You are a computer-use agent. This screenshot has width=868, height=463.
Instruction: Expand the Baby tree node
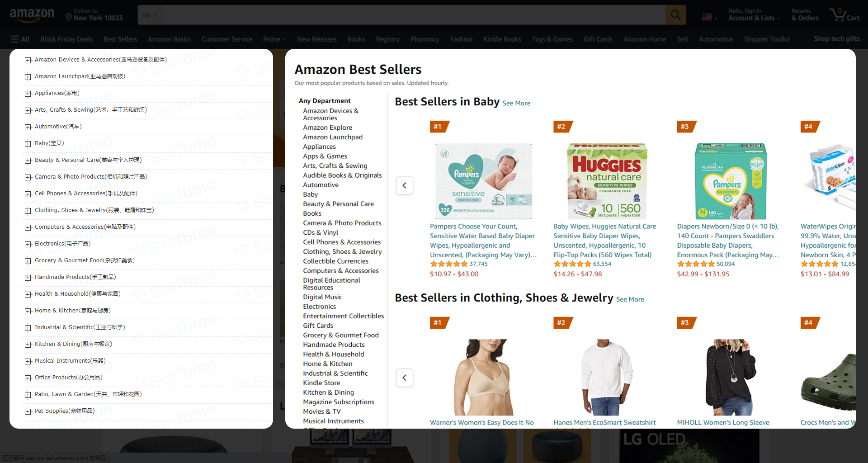pyautogui.click(x=28, y=144)
